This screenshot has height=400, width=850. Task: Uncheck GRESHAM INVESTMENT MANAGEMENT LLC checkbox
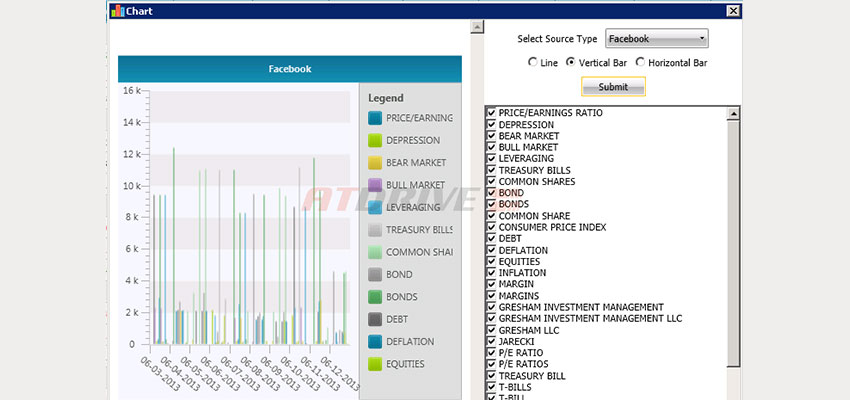coord(492,318)
